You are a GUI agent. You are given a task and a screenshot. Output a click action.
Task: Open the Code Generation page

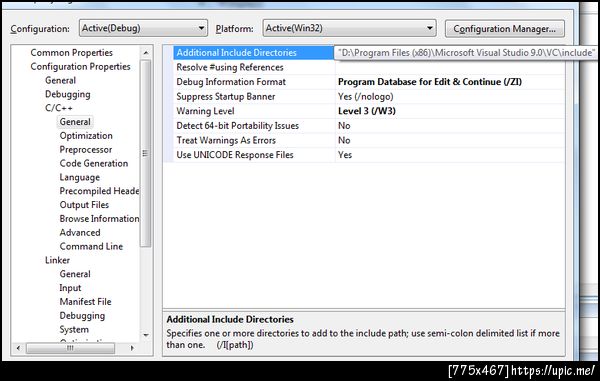94,163
